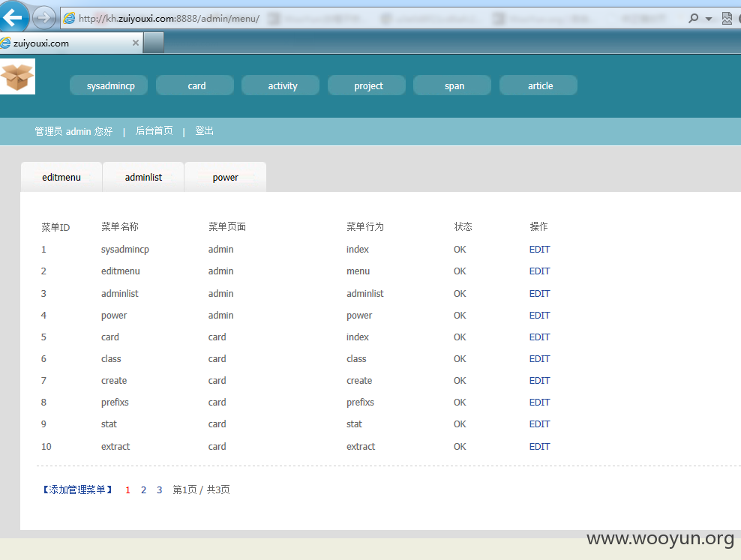Click the cardboard box logo icon
The width and height of the screenshot is (741, 560).
tap(17, 76)
